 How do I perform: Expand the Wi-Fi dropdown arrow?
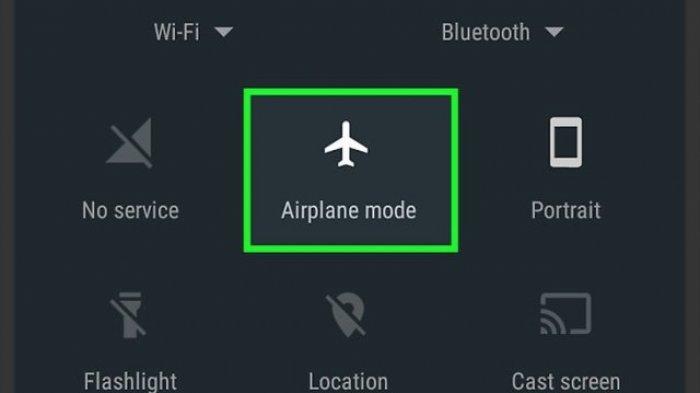(224, 32)
